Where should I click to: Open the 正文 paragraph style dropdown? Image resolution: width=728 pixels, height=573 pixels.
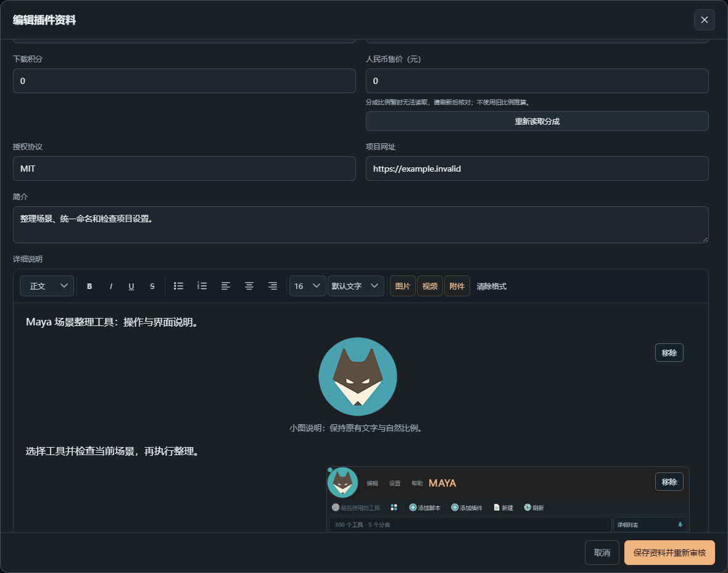47,286
